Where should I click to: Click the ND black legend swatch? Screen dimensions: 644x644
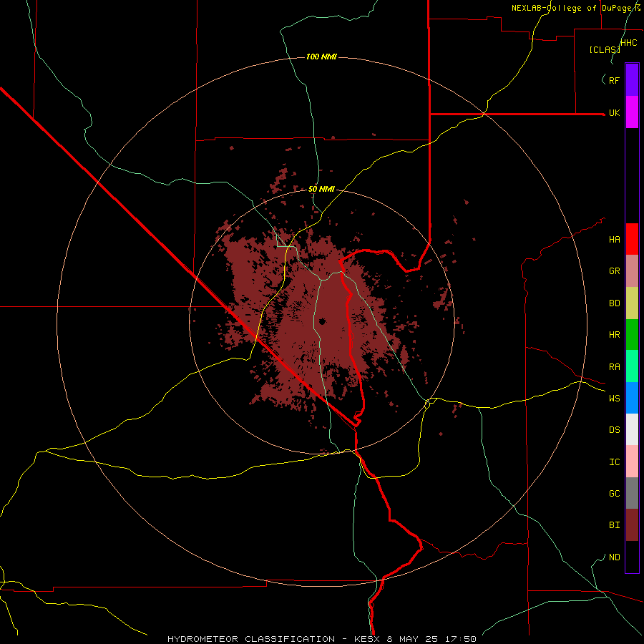(632, 557)
